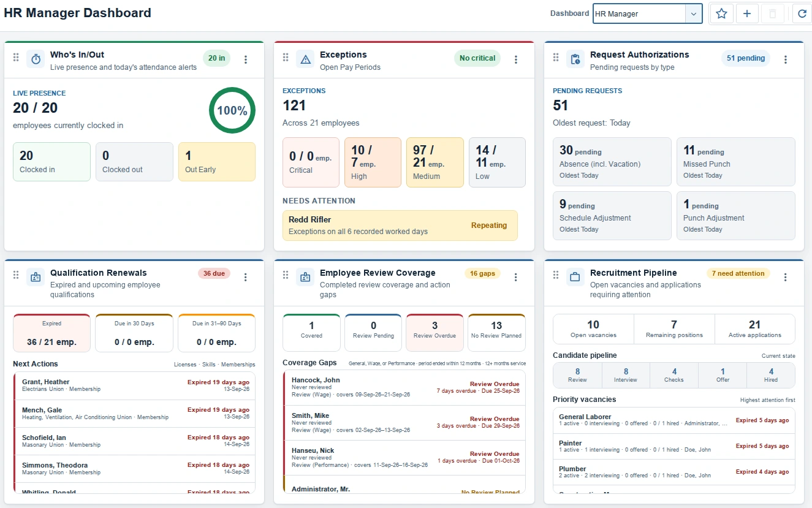The image size is (812, 508).
Task: Open Hanseu, Nick coverage gap row
Action: pyautogui.click(x=404, y=457)
